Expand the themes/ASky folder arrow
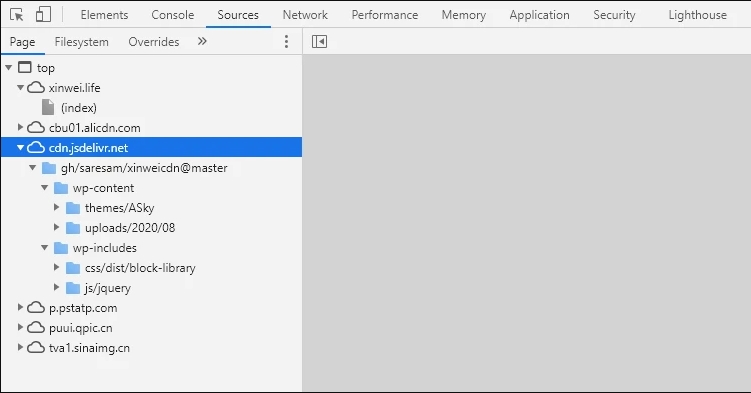Viewport: 751px width, 393px height. pos(56,207)
